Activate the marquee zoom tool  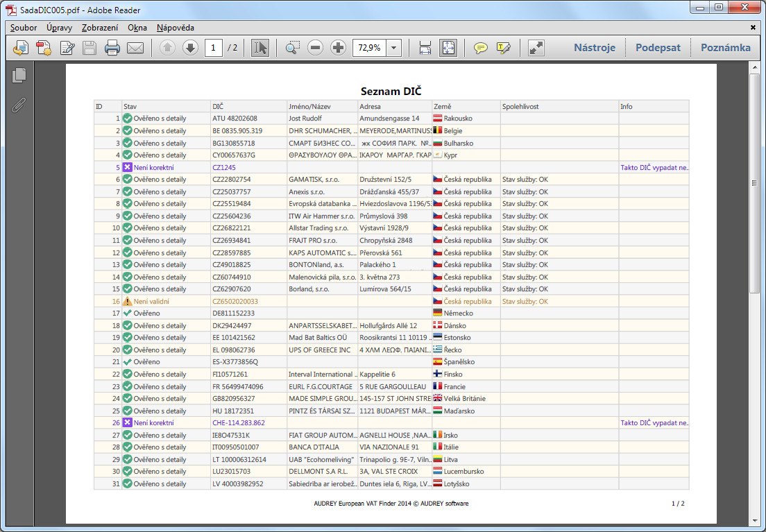point(293,48)
